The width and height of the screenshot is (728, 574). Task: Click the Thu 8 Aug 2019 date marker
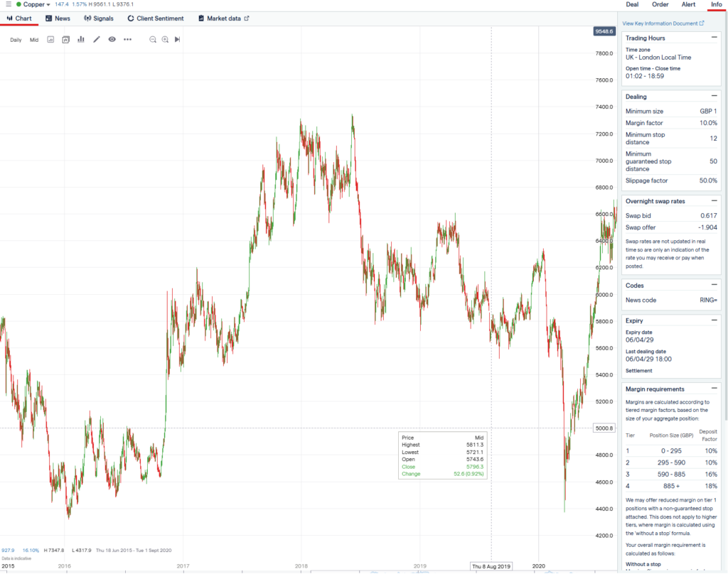pos(491,566)
